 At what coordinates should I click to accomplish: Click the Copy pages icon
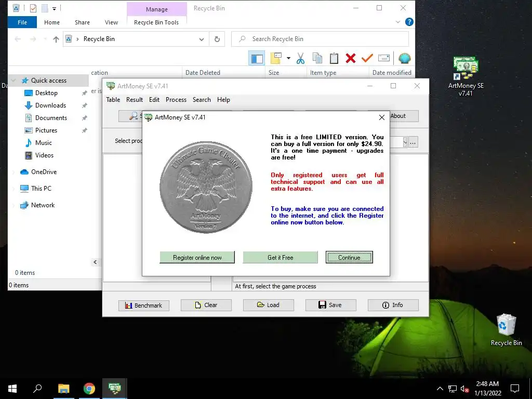pos(317,58)
